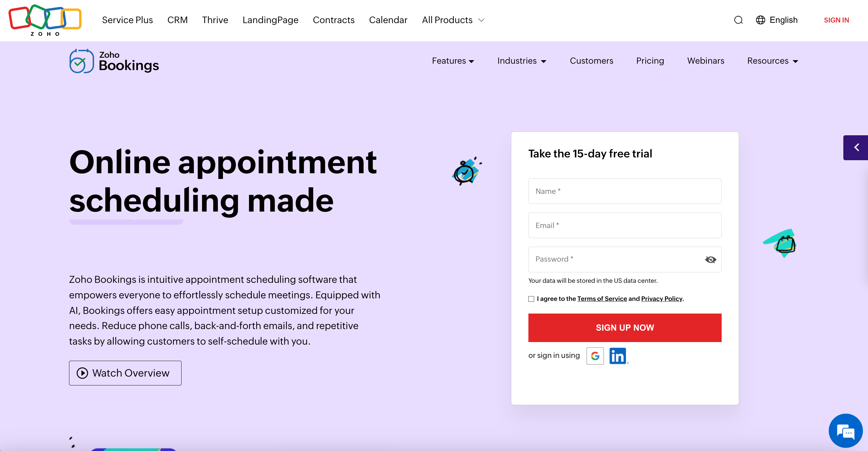This screenshot has height=451, width=868.
Task: Click the SIGN UP NOW button
Action: coord(625,327)
